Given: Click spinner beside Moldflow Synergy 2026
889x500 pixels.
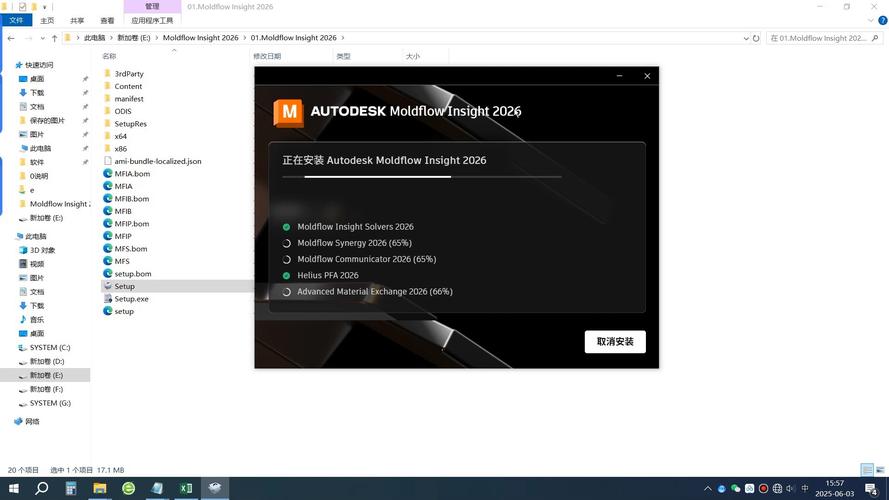Looking at the screenshot, I should 286,243.
